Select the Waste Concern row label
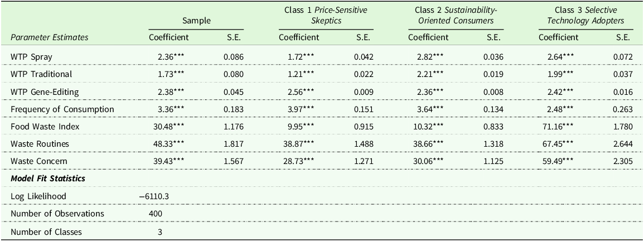This screenshot has height=241, width=644. [38, 161]
